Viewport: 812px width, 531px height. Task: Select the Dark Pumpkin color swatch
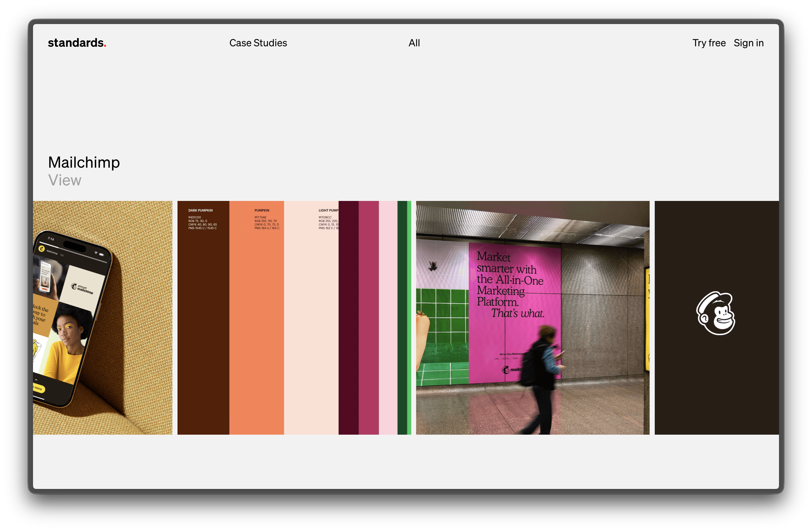click(x=203, y=318)
